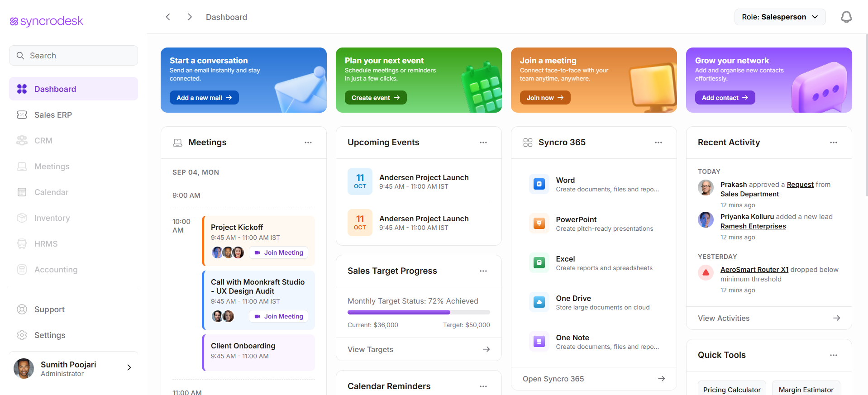This screenshot has height=395, width=868.
Task: Open Recent Activity more options
Action: point(834,143)
